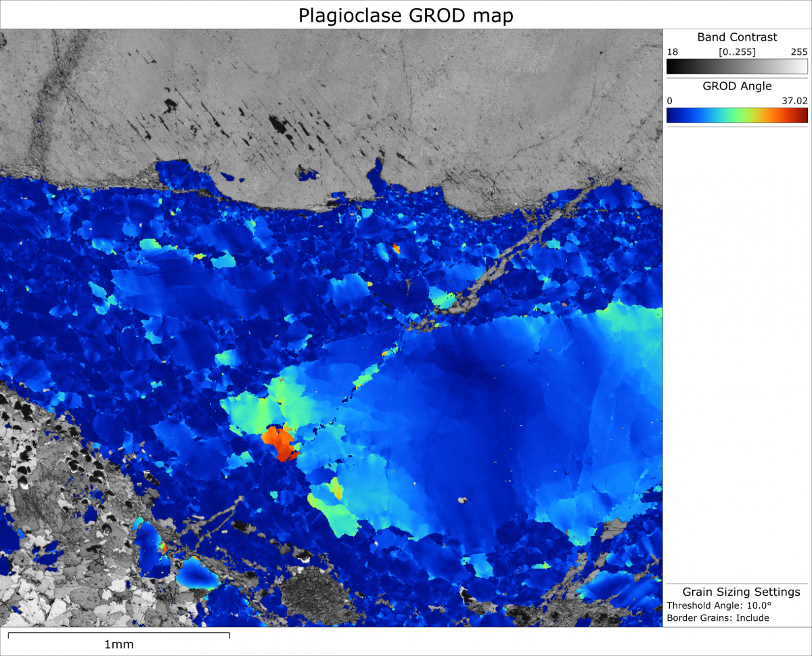
Task: Click the "[0..255]" range label
Action: (736, 51)
